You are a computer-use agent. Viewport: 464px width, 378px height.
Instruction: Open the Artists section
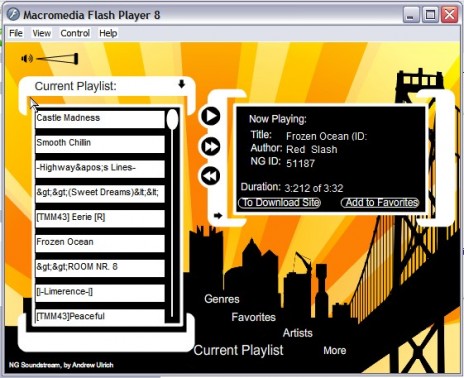click(x=298, y=333)
